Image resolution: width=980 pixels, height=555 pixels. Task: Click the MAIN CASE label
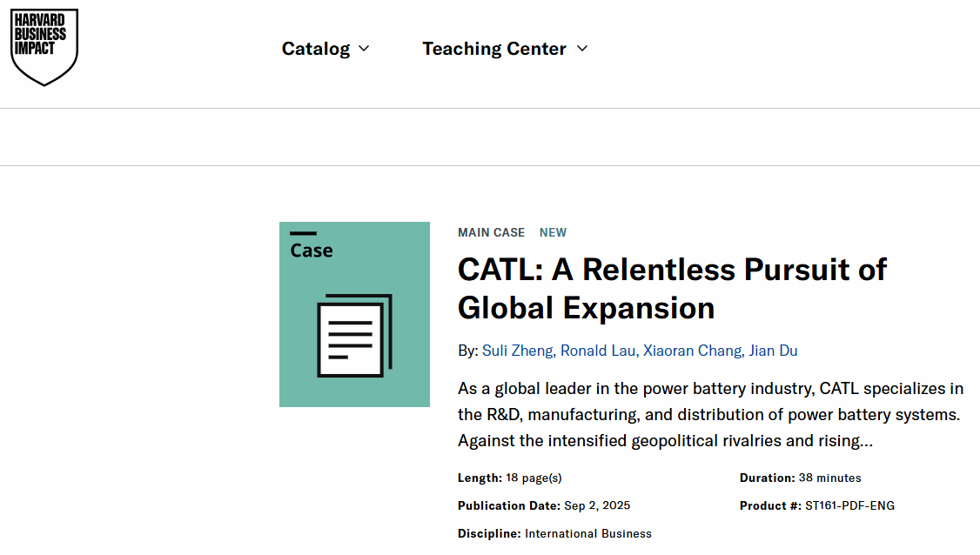point(491,232)
